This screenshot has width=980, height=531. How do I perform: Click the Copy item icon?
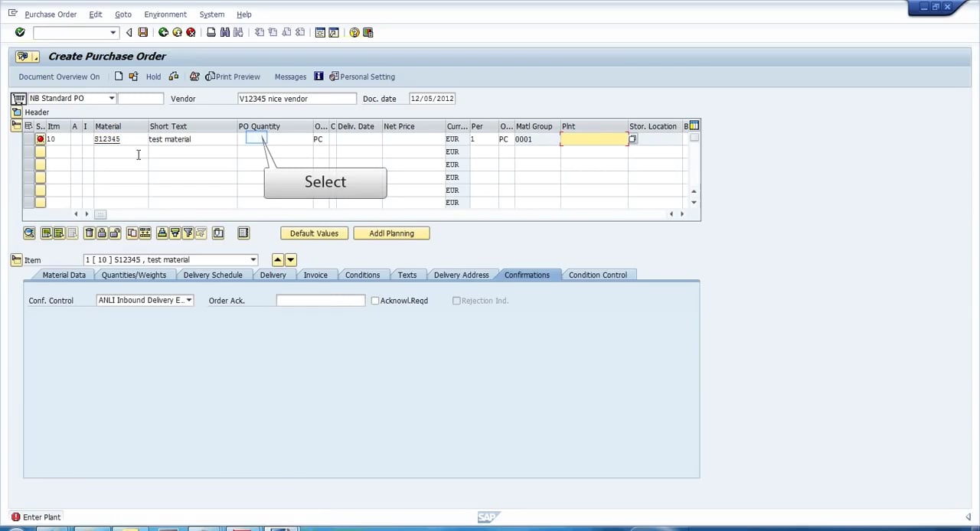(132, 233)
